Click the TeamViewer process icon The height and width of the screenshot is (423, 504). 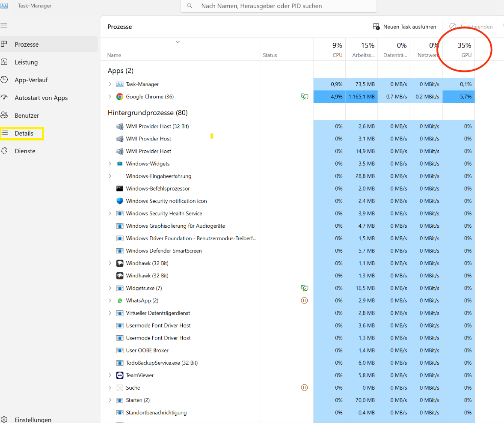(x=119, y=375)
